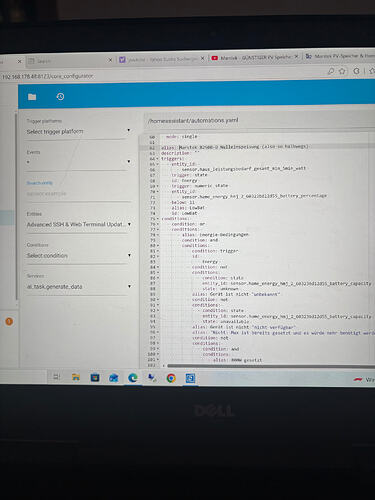Click line 95 alias 'nicht verfügbar'
Image resolution: width=375 pixels, height=500 pixels.
244,327
